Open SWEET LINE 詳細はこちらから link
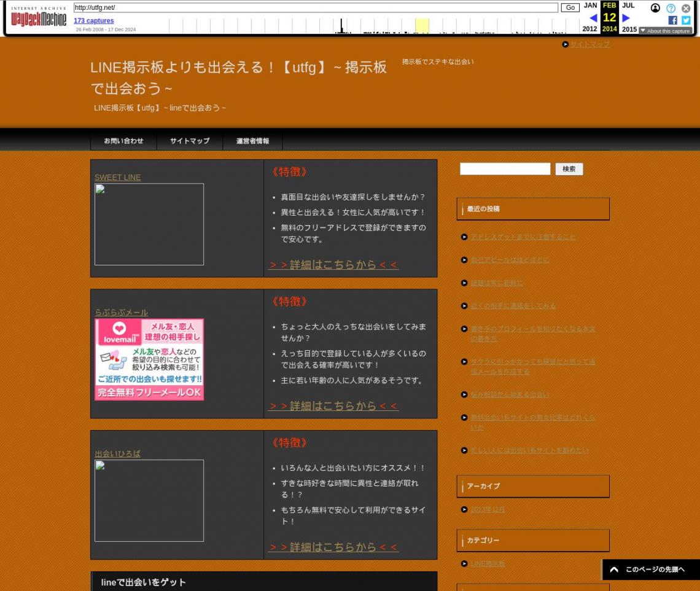 coord(333,264)
